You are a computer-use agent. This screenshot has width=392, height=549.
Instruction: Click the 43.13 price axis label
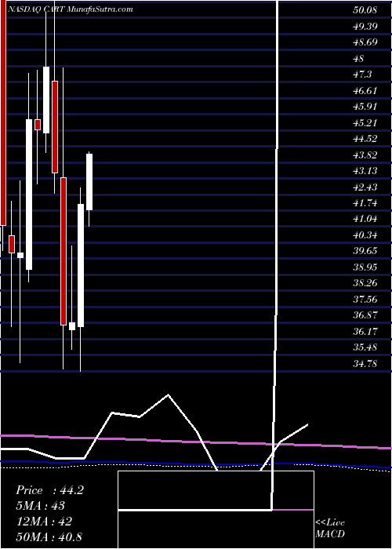pyautogui.click(x=365, y=171)
